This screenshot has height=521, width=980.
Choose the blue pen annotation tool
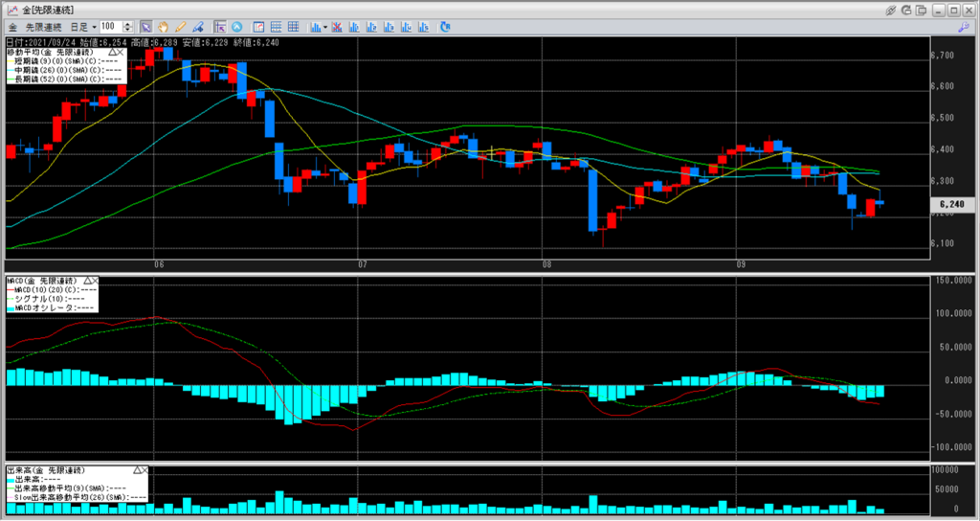pos(198,27)
